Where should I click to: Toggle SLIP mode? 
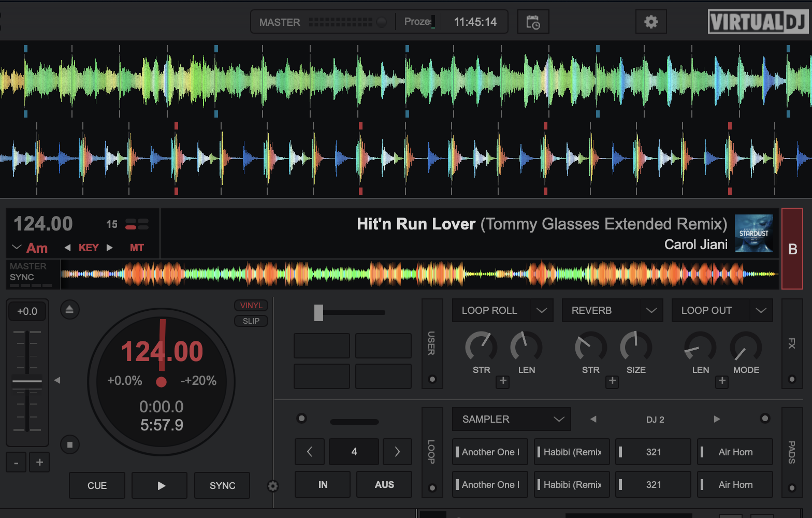click(251, 321)
